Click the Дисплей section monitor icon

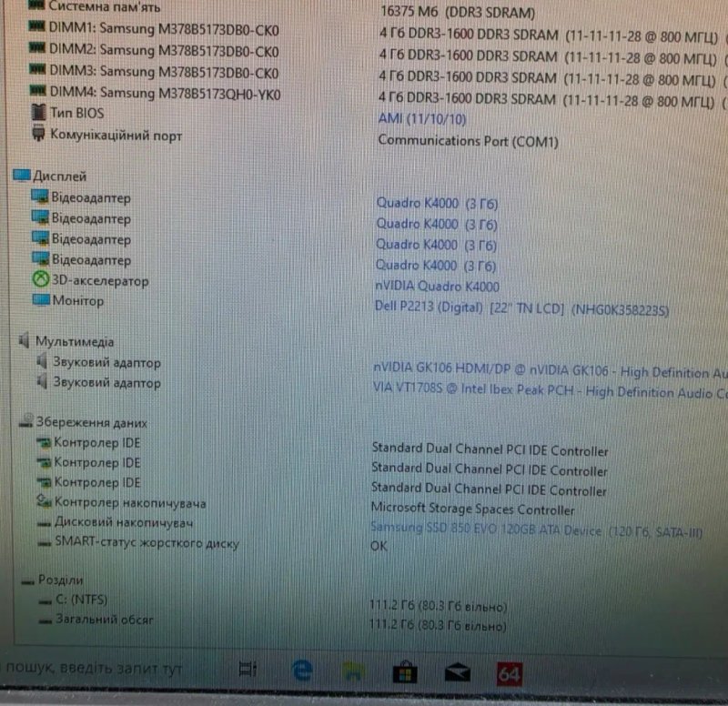click(22, 175)
